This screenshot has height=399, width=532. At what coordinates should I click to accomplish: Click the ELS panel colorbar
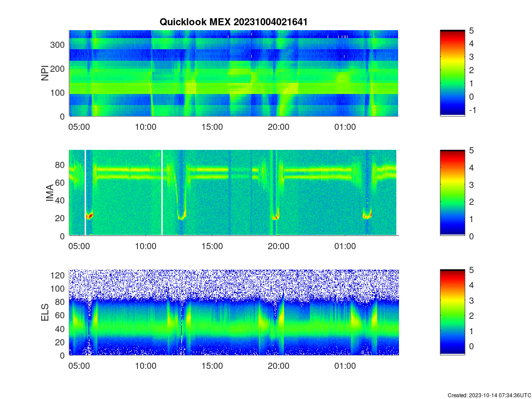tap(452, 312)
